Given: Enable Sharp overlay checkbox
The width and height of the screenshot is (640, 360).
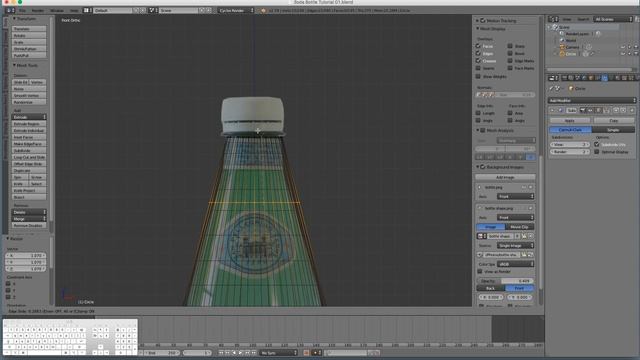Looking at the screenshot, I should click(510, 46).
